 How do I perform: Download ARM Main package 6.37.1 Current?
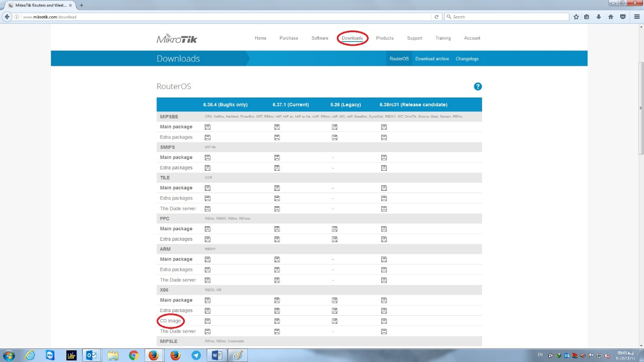pyautogui.click(x=277, y=259)
